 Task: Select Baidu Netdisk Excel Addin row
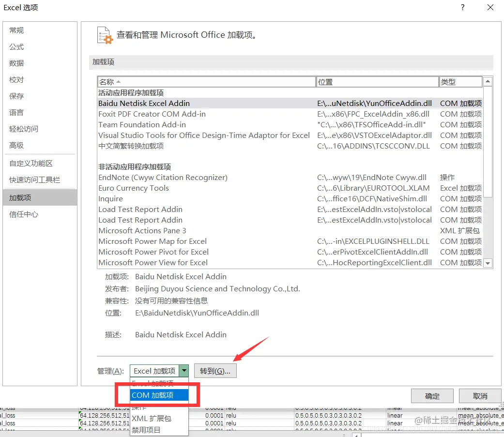coord(290,104)
